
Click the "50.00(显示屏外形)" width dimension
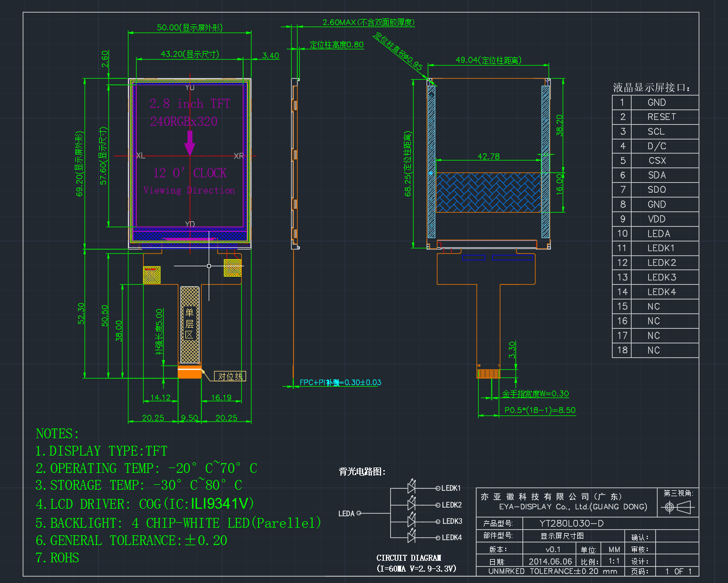tap(190, 28)
